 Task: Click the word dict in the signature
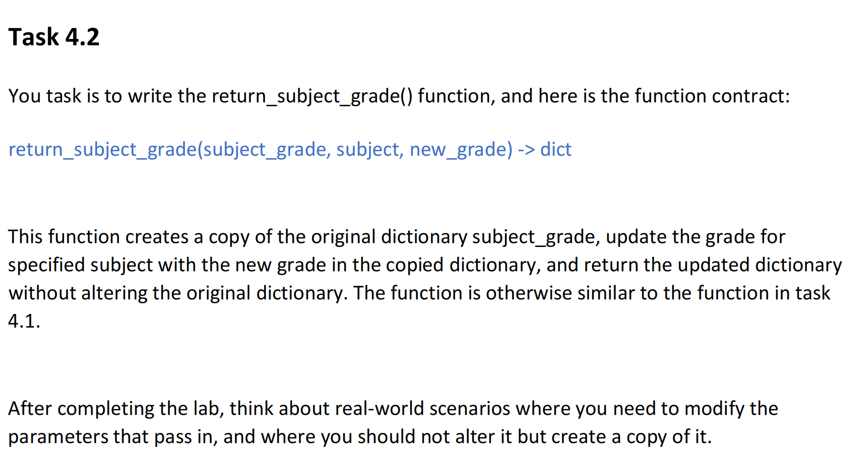556,149
